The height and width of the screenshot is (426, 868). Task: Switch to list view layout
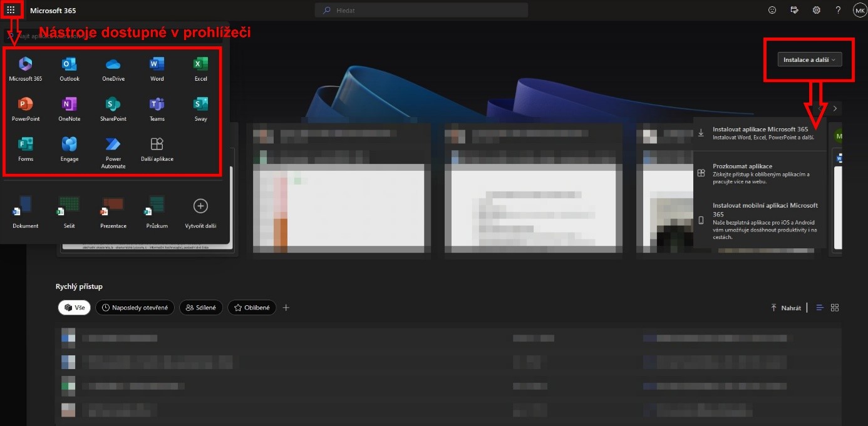[820, 308]
